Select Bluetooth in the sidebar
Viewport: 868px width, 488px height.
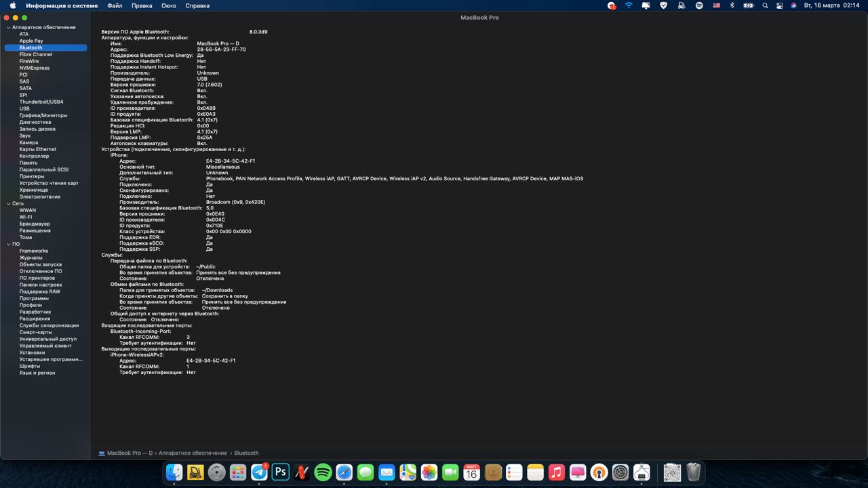point(45,47)
